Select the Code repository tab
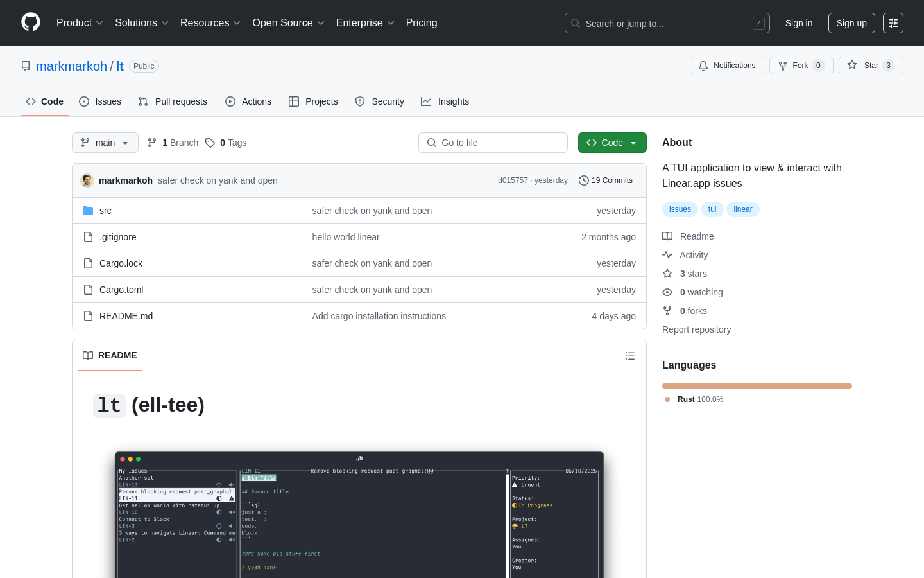 (45, 101)
